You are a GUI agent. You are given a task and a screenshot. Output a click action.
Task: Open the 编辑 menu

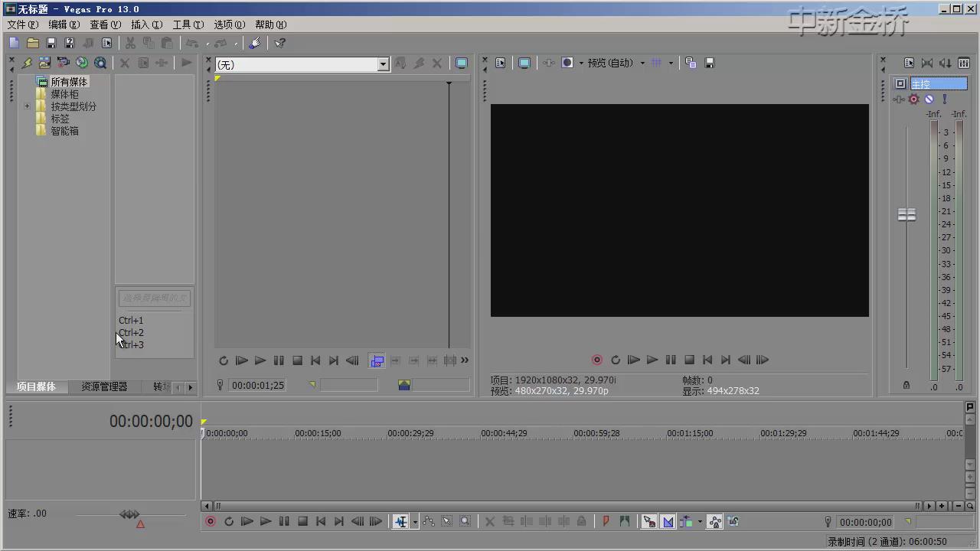click(64, 24)
